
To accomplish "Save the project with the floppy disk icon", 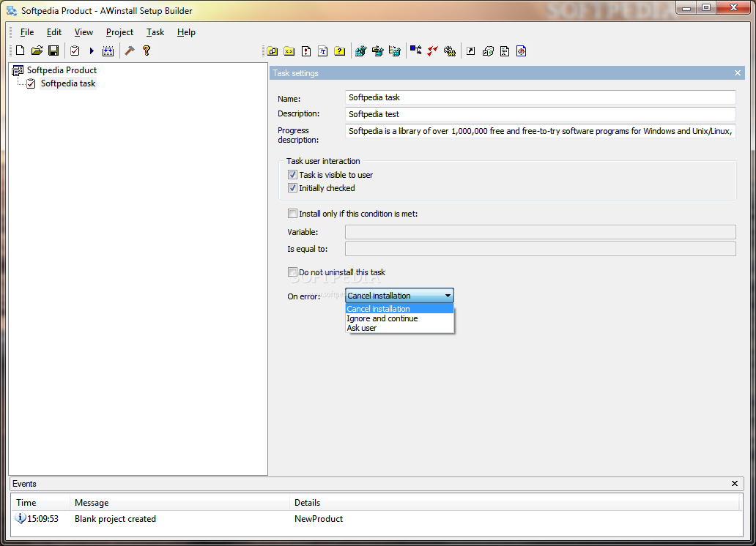I will (53, 51).
